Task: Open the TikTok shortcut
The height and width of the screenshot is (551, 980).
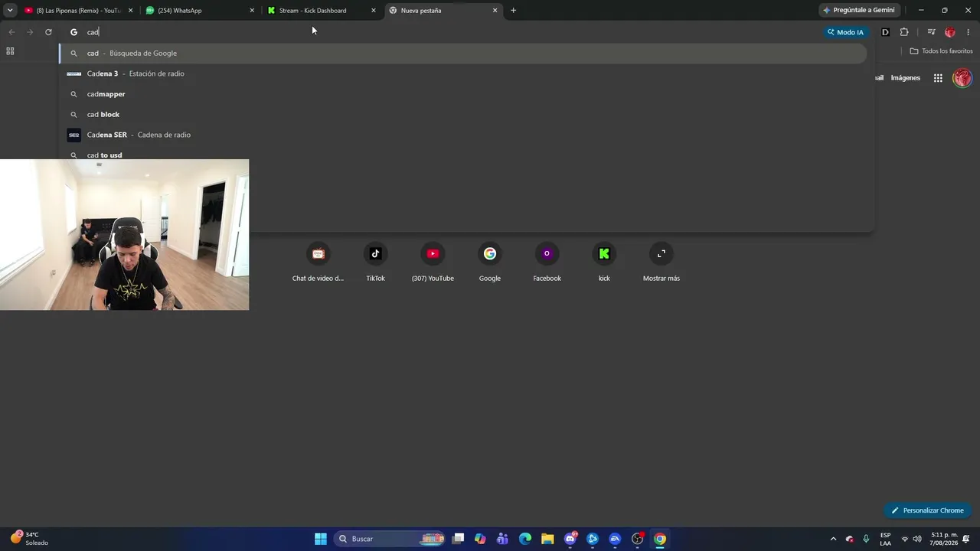Action: pyautogui.click(x=375, y=262)
